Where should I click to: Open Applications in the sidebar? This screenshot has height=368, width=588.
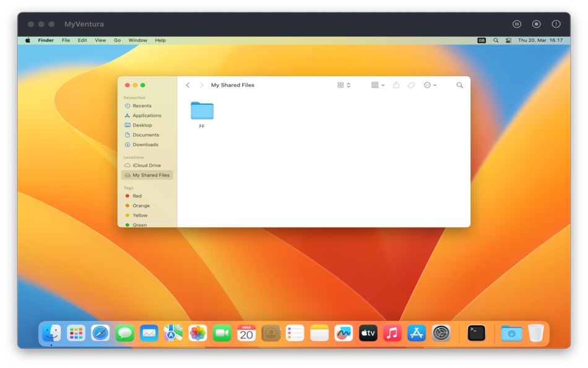[147, 116]
